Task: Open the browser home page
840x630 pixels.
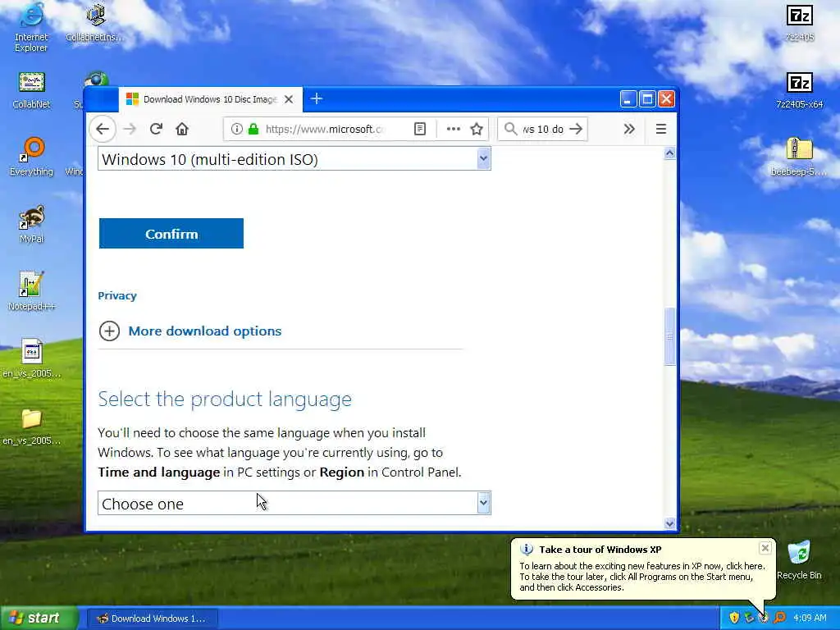Action: 182,129
